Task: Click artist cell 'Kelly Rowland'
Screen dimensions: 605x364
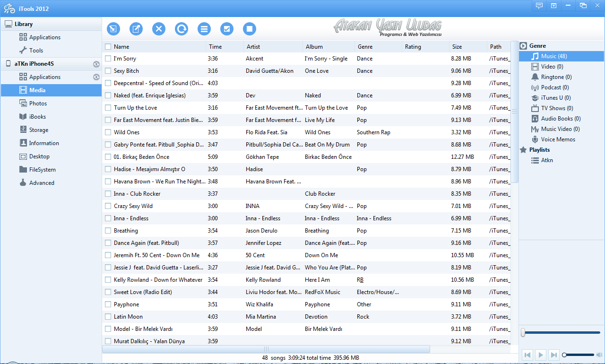Action: click(263, 280)
